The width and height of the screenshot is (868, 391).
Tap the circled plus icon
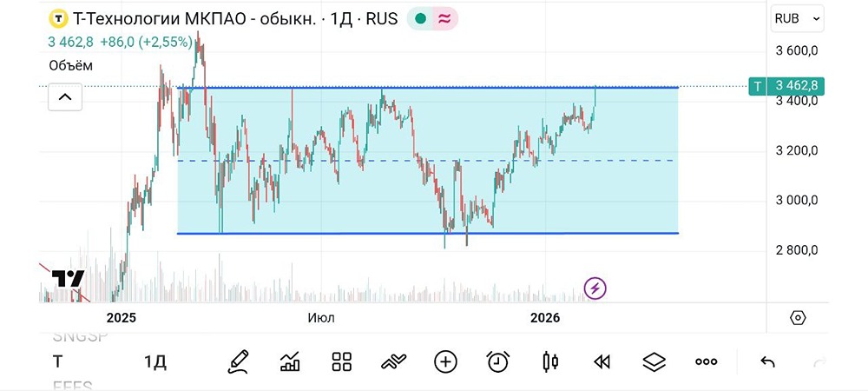445,361
